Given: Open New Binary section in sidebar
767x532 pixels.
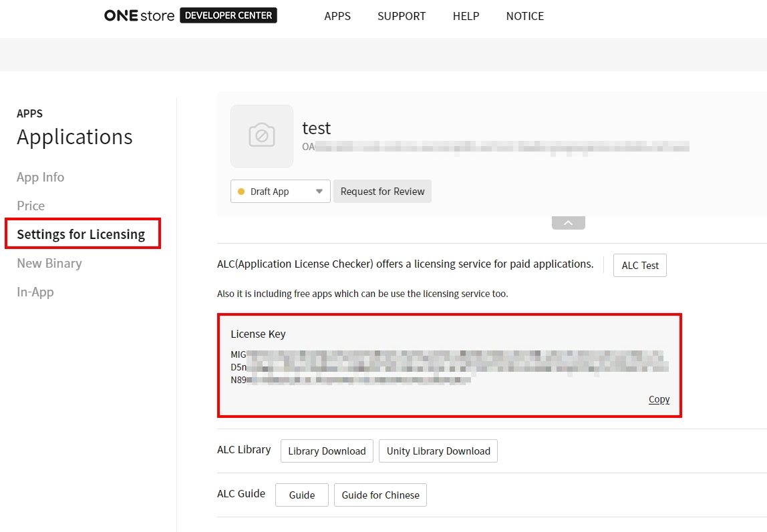Looking at the screenshot, I should (49, 263).
